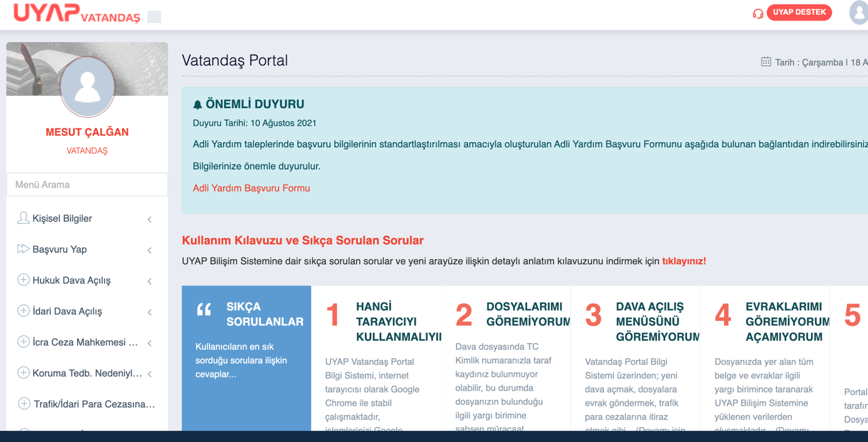The height and width of the screenshot is (442, 868).
Task: Click the calendar icon beside Tarih
Action: pos(766,61)
